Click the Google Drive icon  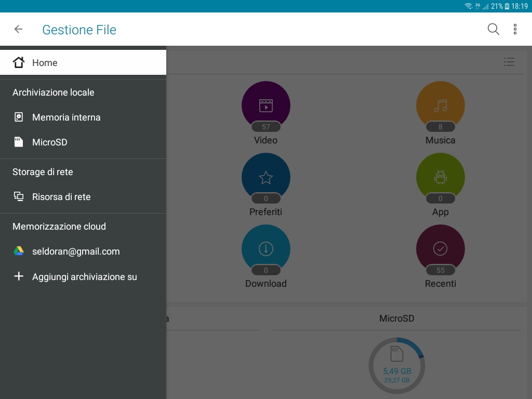click(x=19, y=251)
